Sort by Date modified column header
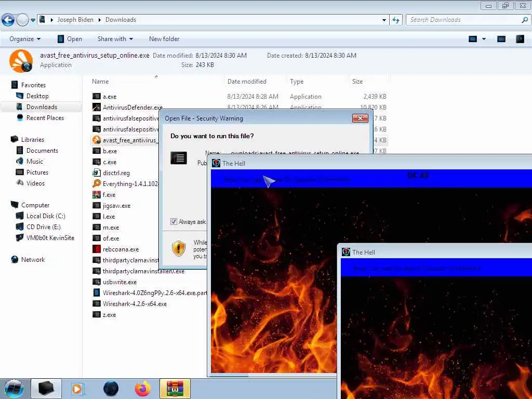 [x=247, y=82]
